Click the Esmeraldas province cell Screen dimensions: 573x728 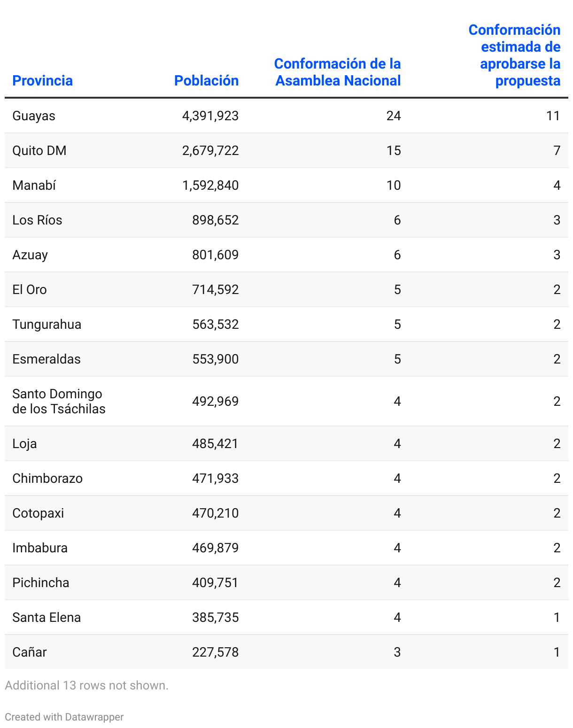(x=46, y=359)
